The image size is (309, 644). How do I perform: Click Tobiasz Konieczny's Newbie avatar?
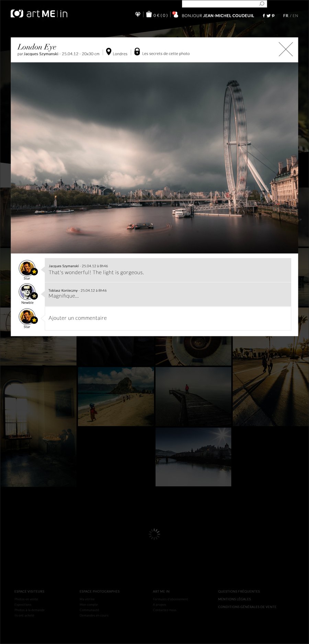[27, 292]
